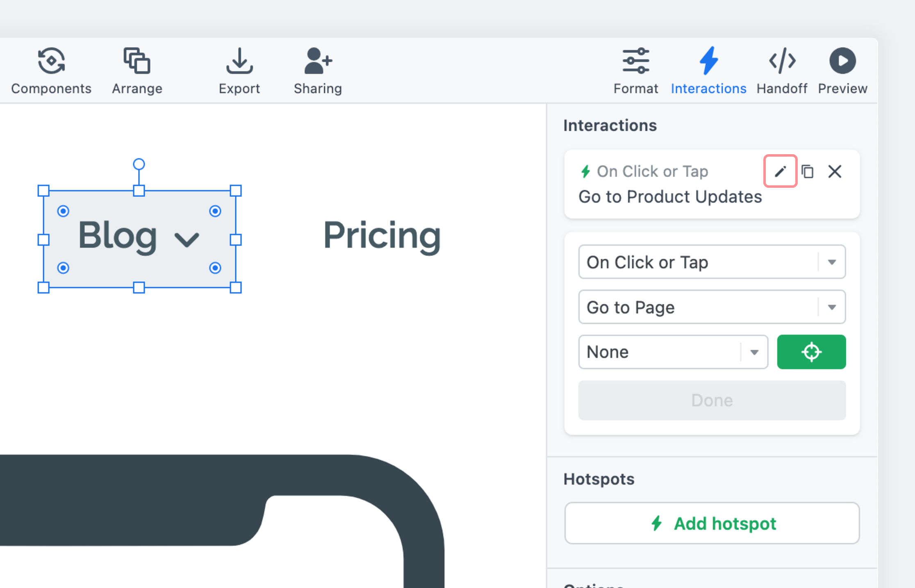Duplicate the Go to Product Updates interaction
The image size is (915, 588).
[808, 171]
